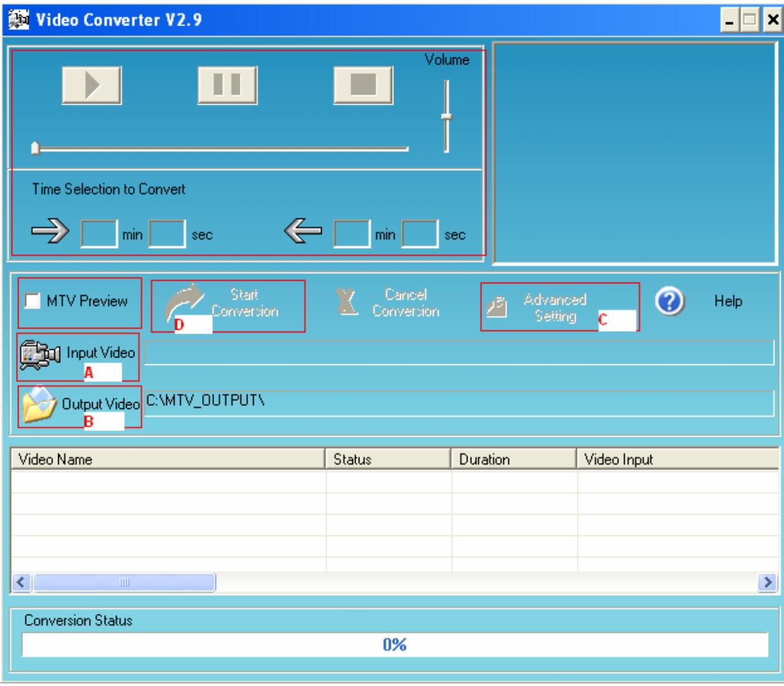Click the Input Video path field
The width and height of the screenshot is (784, 686).
[x=459, y=353]
